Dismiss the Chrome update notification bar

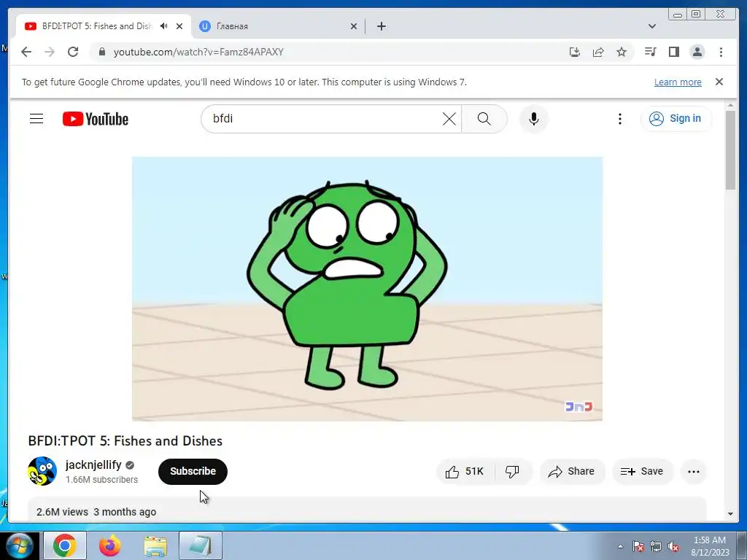point(719,82)
